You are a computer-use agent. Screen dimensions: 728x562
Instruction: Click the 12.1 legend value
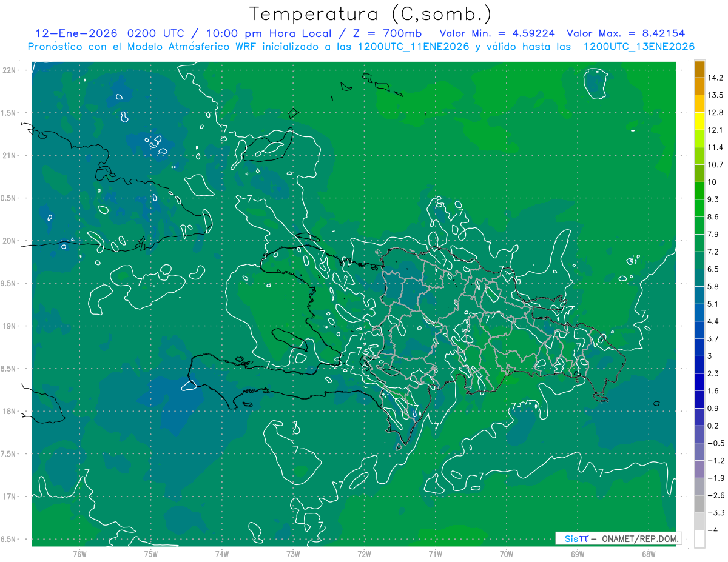click(715, 130)
